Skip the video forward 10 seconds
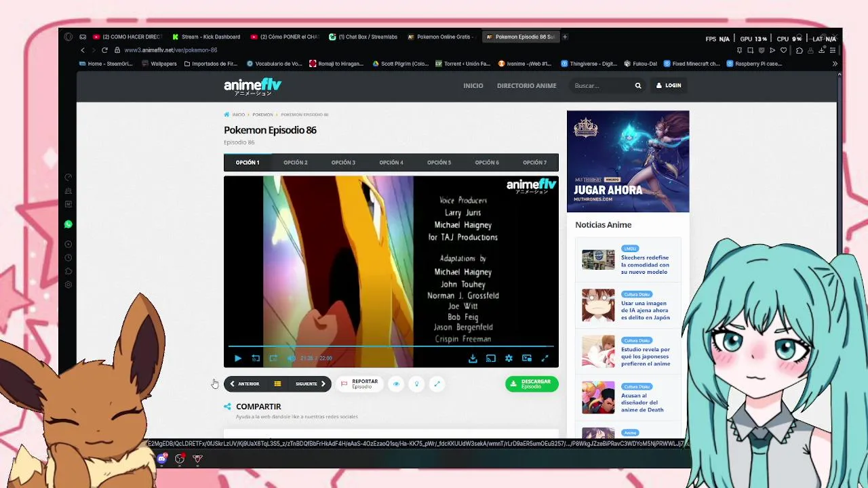Screen dimensions: 868x488 pos(273,358)
